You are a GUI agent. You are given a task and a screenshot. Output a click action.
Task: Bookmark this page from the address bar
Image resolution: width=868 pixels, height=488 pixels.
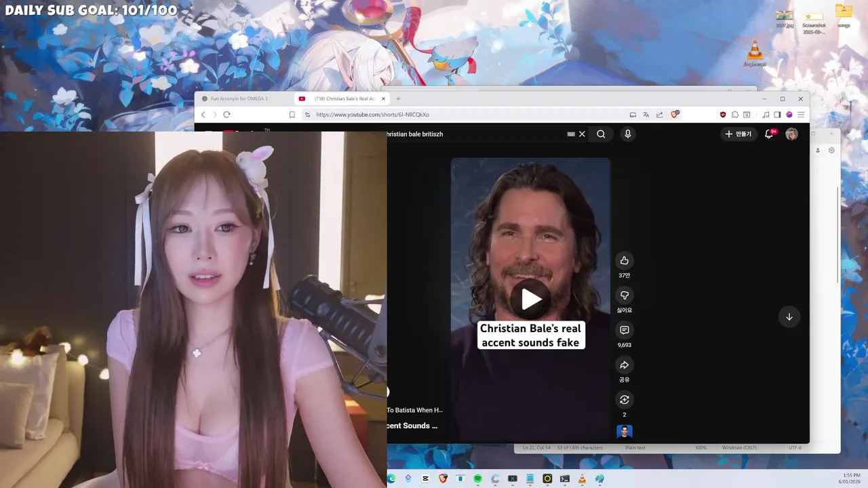click(292, 115)
